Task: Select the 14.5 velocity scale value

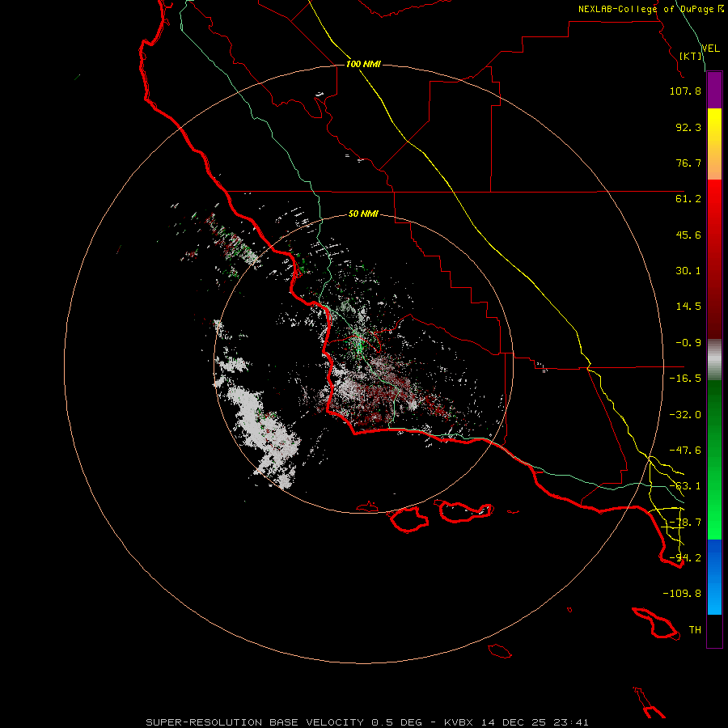Action: pos(688,307)
